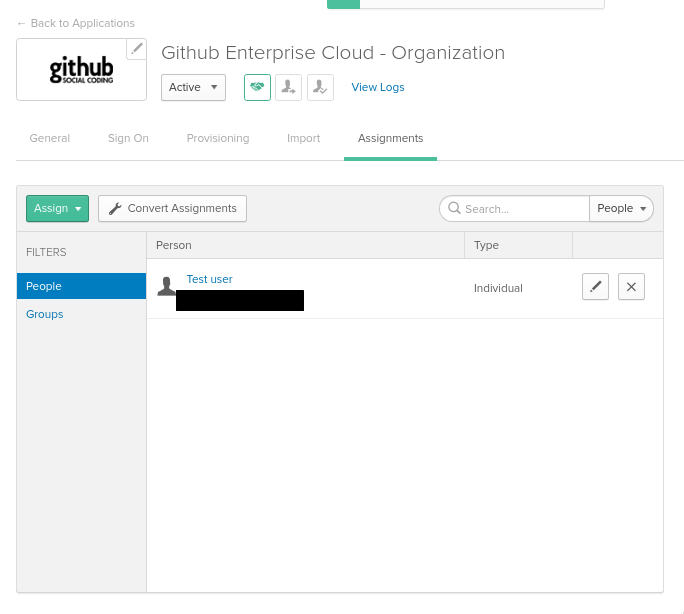Screen dimensions: 684x614
Task: Open the Assign dropdown button
Action: [58, 208]
